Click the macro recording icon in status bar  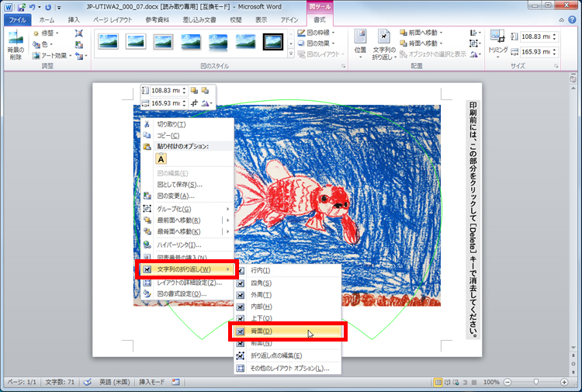pyautogui.click(x=175, y=382)
